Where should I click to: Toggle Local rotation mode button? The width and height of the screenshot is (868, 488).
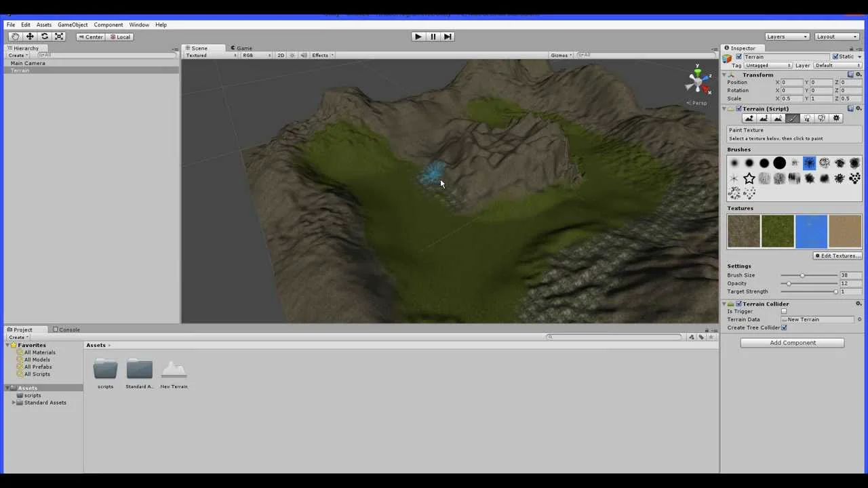(119, 37)
